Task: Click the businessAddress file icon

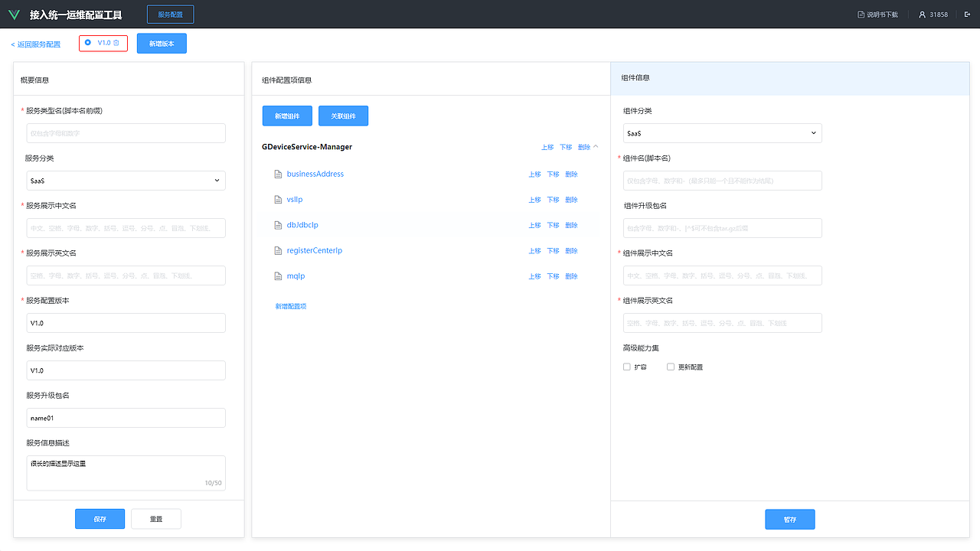Action: 279,174
